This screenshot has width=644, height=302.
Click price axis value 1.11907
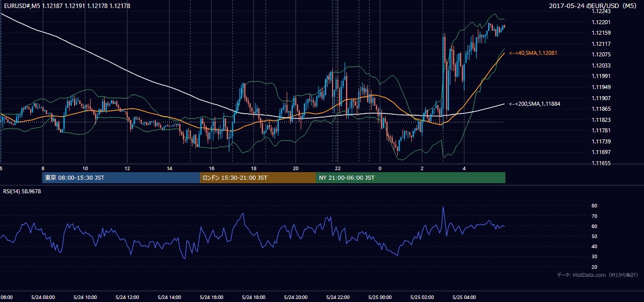(x=601, y=98)
